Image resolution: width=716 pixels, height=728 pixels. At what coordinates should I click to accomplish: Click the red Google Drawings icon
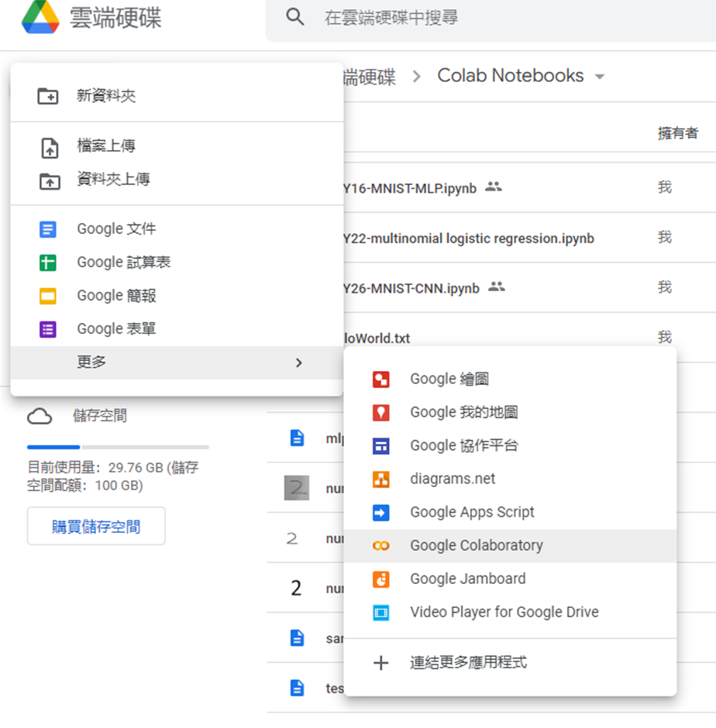pos(381,379)
